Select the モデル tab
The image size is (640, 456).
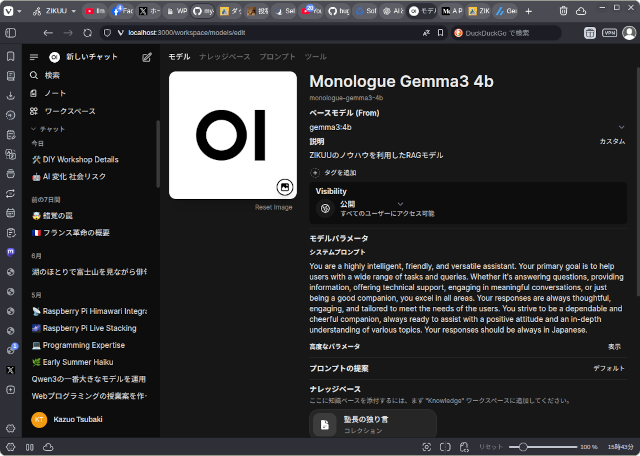coord(179,57)
